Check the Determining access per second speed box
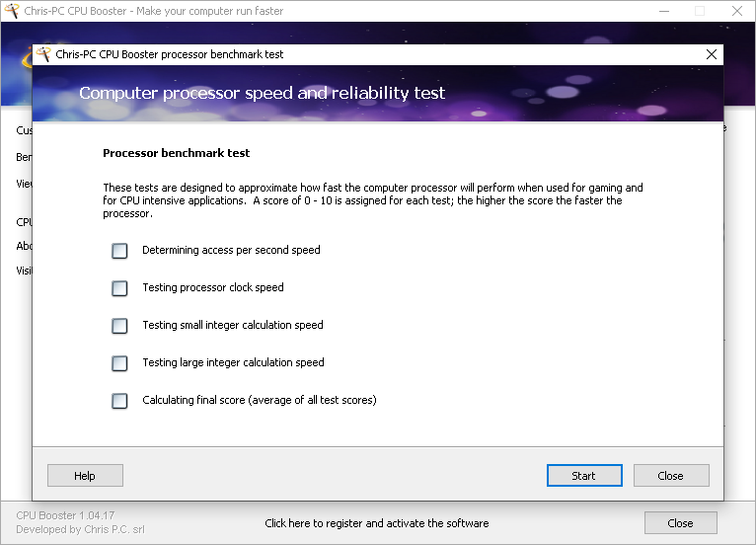The width and height of the screenshot is (756, 545). [119, 251]
